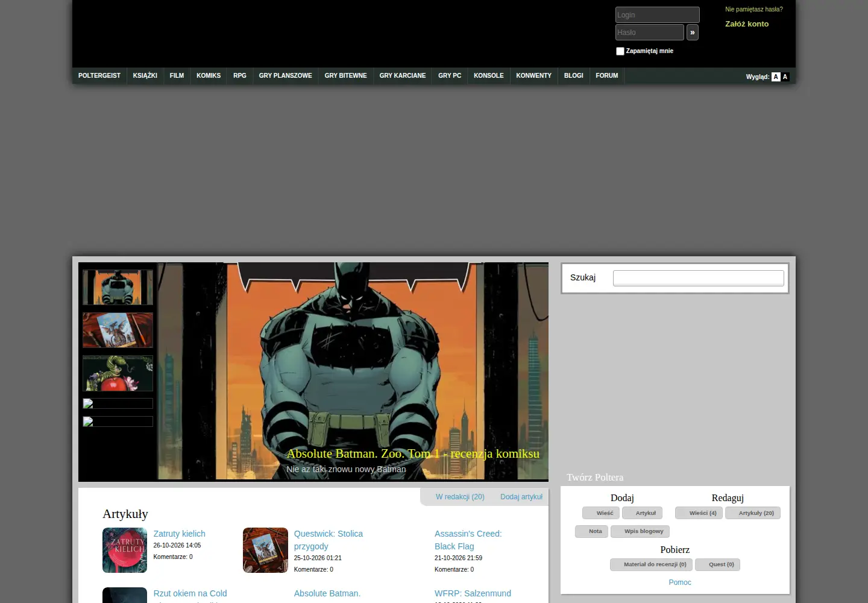The height and width of the screenshot is (603, 868).
Task: Visit the FORUM menu item
Action: [607, 76]
